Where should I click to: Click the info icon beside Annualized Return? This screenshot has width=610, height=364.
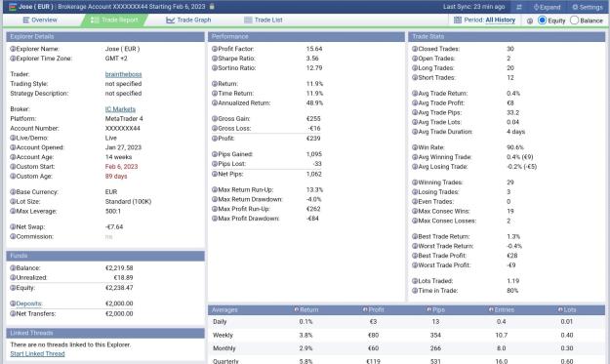tap(215, 103)
